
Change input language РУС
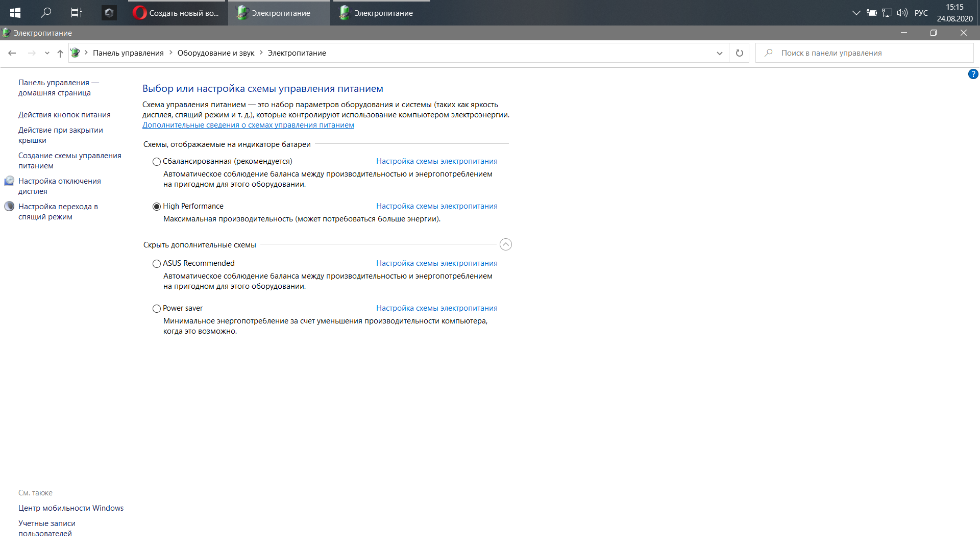pyautogui.click(x=921, y=13)
